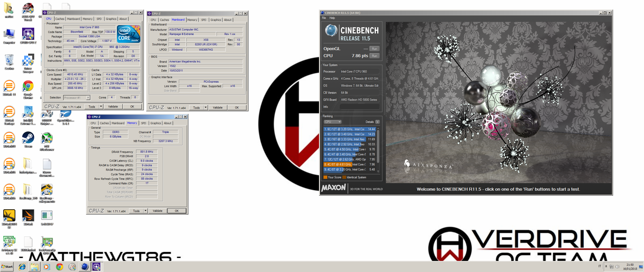Click Validate in the Memory CPU-Z window

pos(157,211)
